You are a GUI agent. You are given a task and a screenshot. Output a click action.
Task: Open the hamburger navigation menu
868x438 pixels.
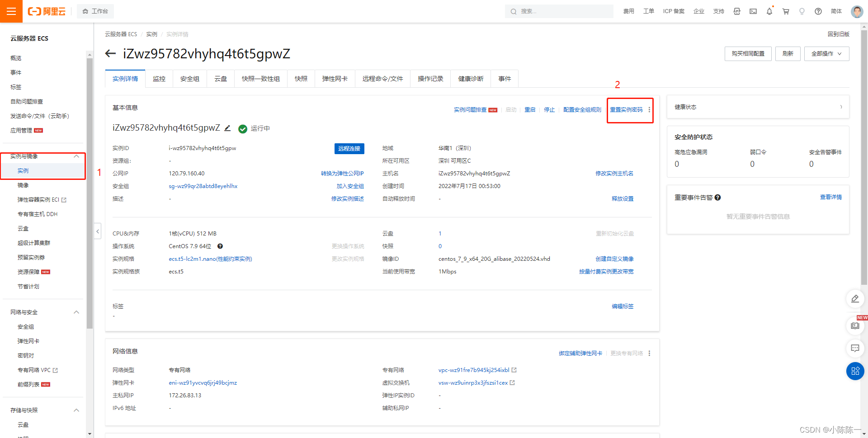[11, 11]
